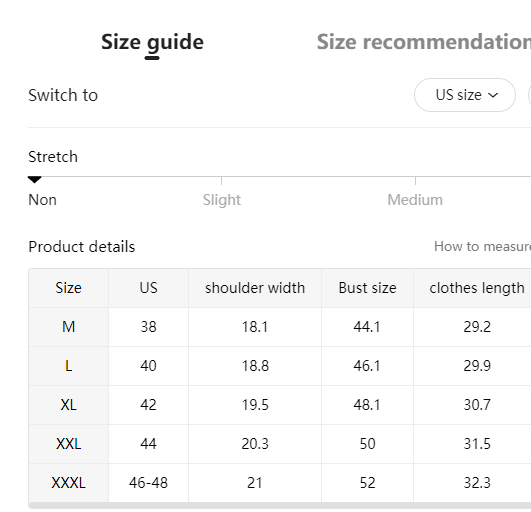Select the Non stretch level label
Image resolution: width=531 pixels, height=512 pixels.
[42, 200]
